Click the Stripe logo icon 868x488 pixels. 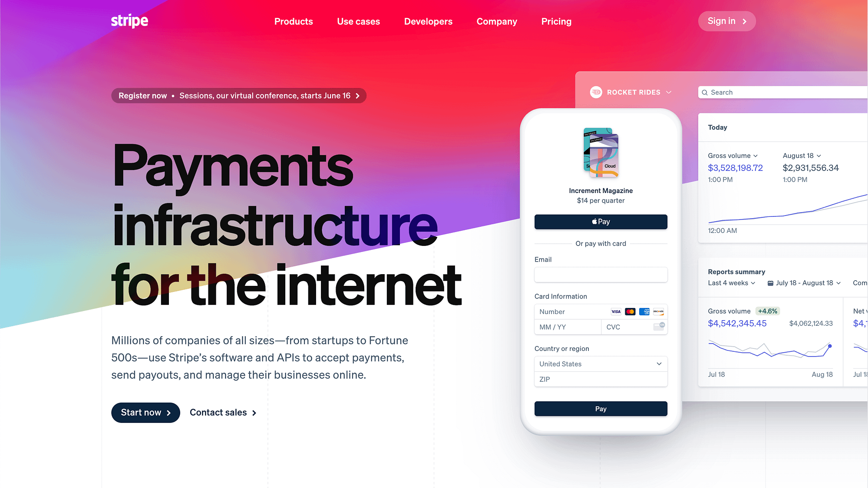click(129, 21)
